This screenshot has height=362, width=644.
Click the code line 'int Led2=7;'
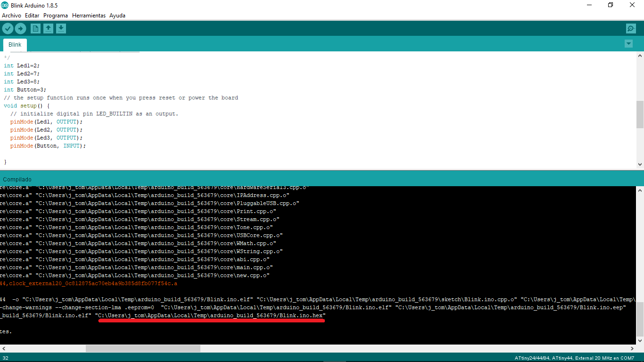[x=22, y=74]
